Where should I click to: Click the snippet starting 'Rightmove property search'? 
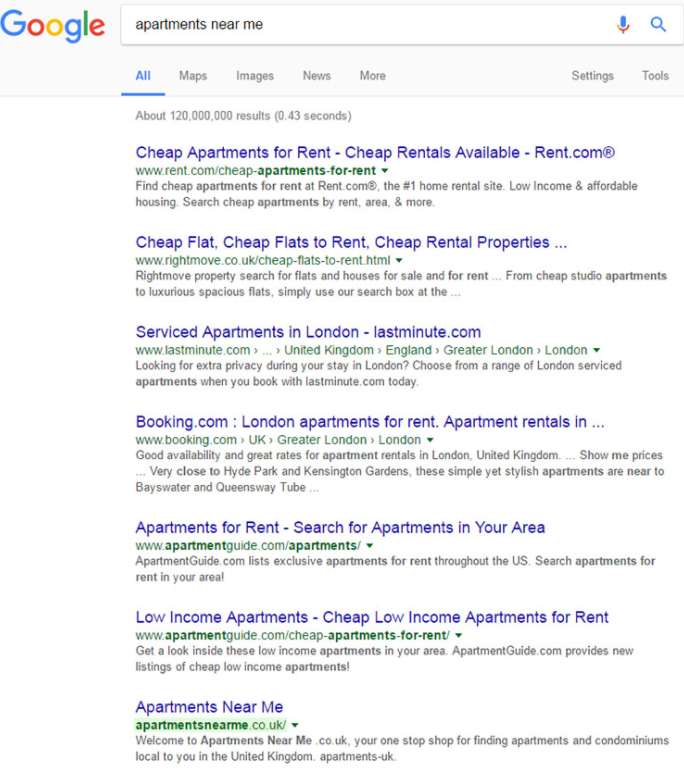(x=401, y=284)
